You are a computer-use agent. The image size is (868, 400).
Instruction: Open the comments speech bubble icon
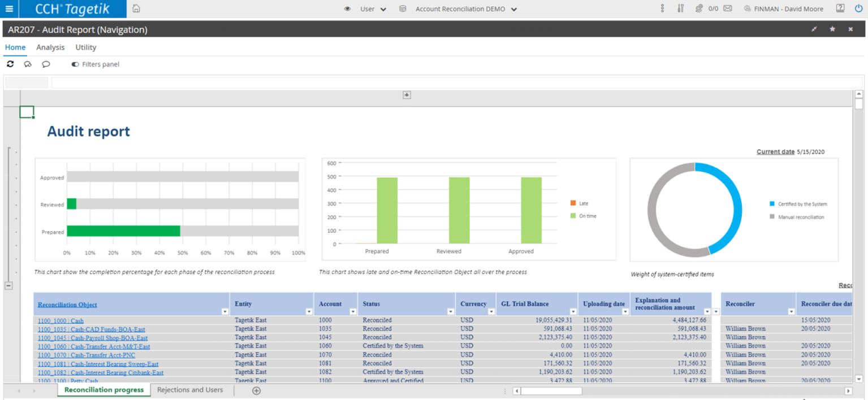46,64
